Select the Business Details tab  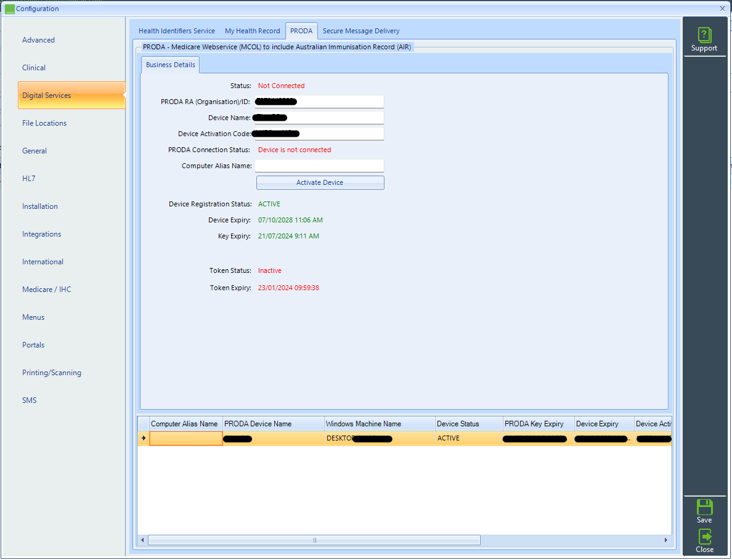tap(171, 65)
